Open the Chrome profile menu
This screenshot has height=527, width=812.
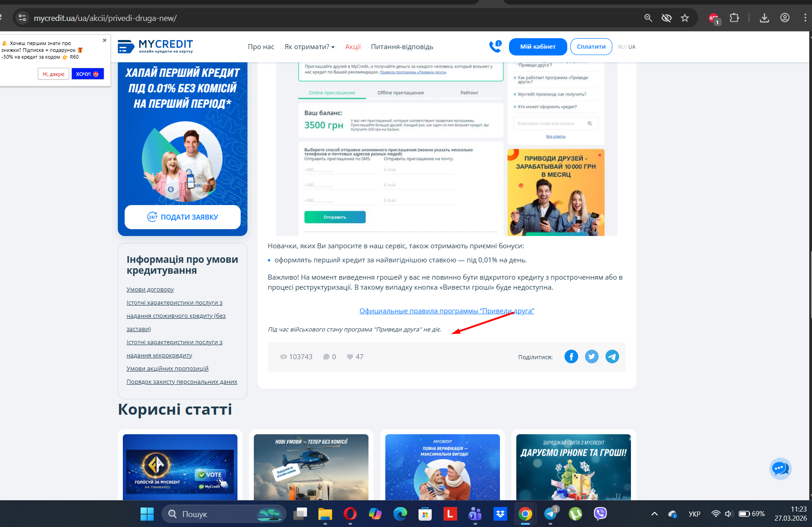[x=785, y=18]
